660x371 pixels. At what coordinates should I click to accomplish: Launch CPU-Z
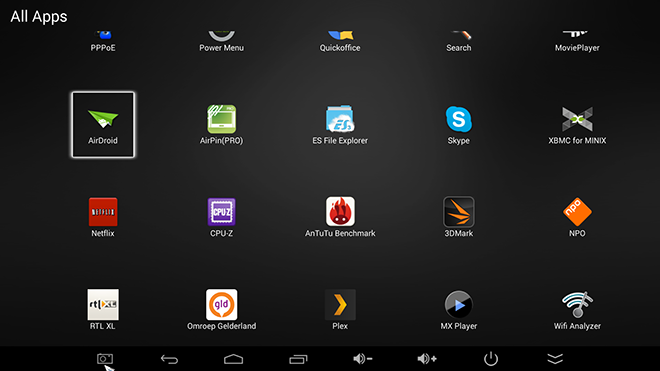click(x=221, y=217)
